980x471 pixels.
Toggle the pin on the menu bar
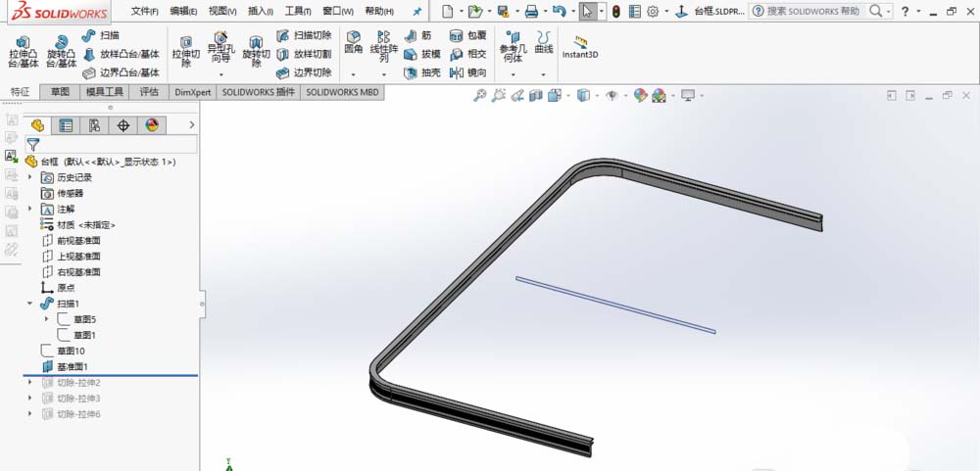point(416,11)
